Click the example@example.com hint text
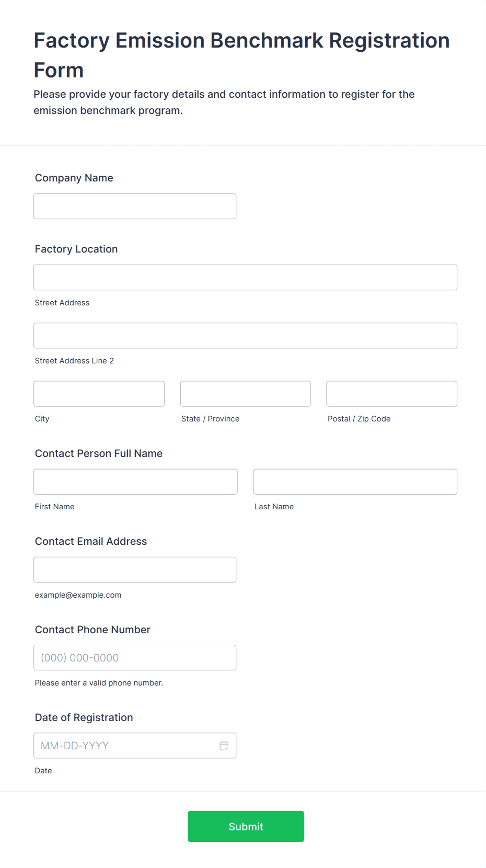The height and width of the screenshot is (868, 486). pos(78,595)
